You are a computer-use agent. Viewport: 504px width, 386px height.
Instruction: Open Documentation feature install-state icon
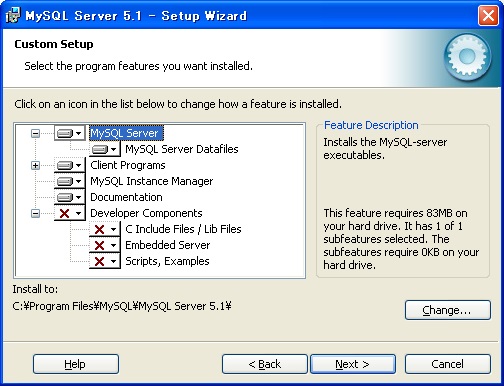70,197
